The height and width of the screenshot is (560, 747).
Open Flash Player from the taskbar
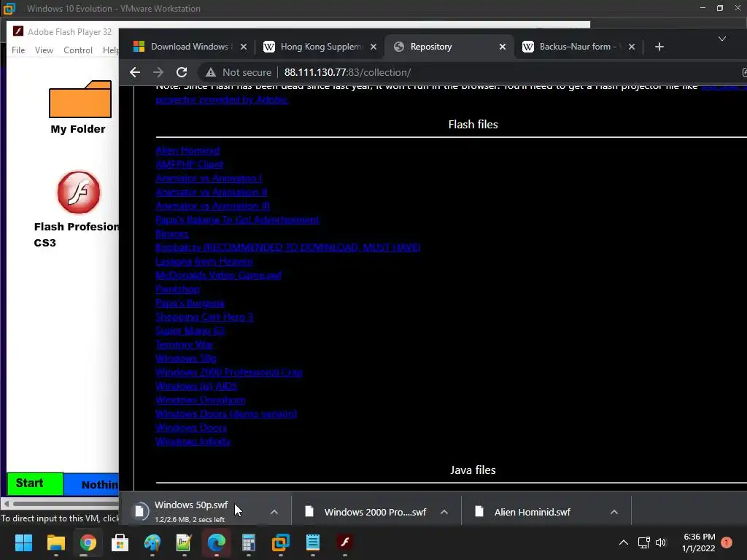(x=345, y=542)
